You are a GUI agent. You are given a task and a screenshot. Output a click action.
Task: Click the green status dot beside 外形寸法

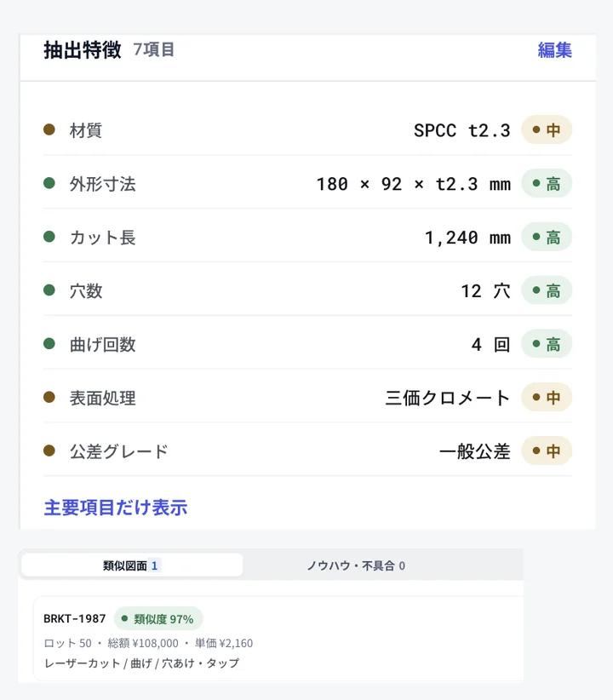pyautogui.click(x=49, y=183)
